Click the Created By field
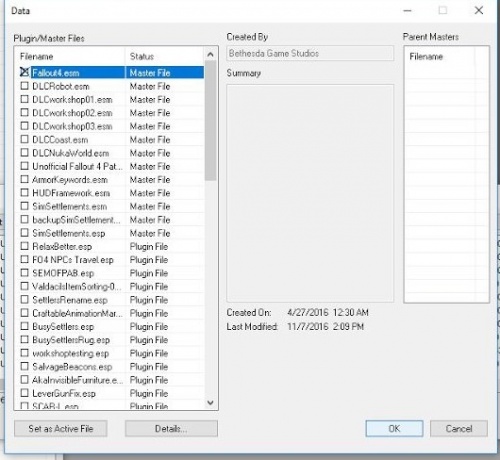This screenshot has height=460, width=500. pos(310,53)
